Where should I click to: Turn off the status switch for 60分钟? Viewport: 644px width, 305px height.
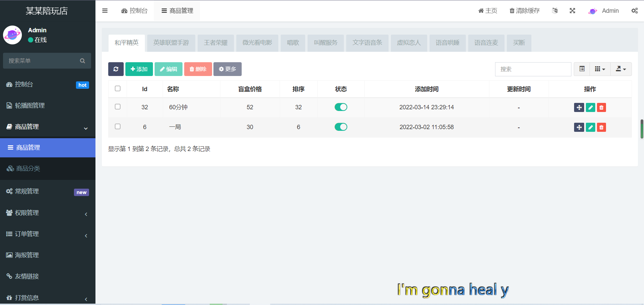pyautogui.click(x=341, y=107)
